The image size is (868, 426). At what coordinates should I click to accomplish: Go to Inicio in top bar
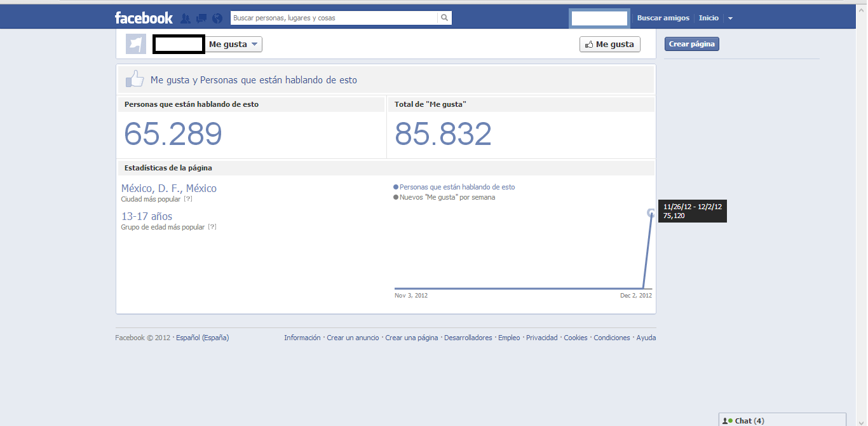(709, 18)
